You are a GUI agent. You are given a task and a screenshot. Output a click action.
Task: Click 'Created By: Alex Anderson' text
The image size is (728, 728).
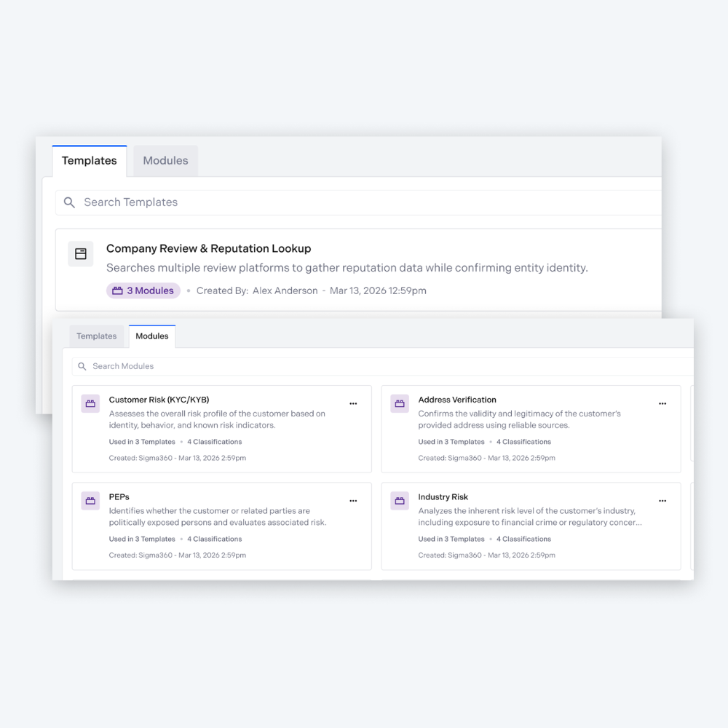(x=257, y=290)
